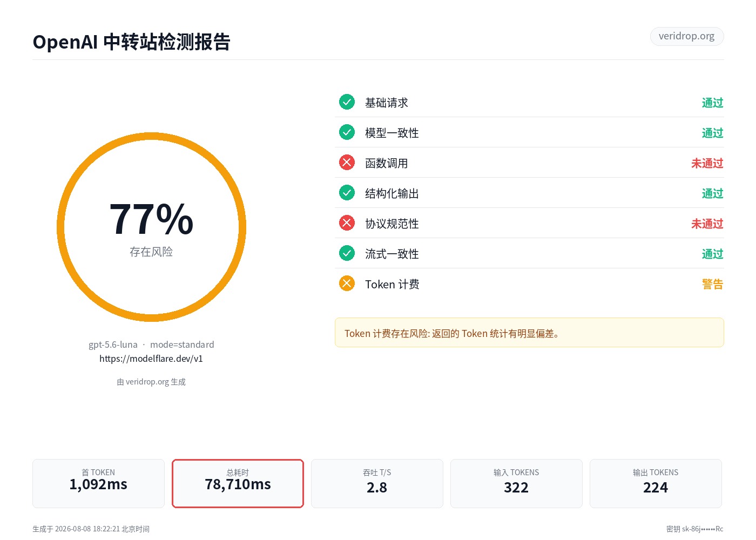Click the 首 TOKEN 1,092ms card

point(98,483)
